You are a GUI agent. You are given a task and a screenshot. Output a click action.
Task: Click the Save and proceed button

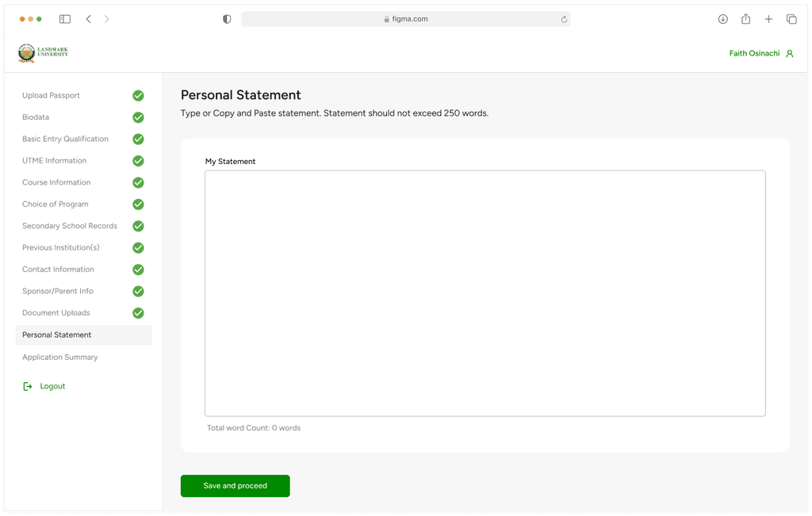tap(235, 486)
